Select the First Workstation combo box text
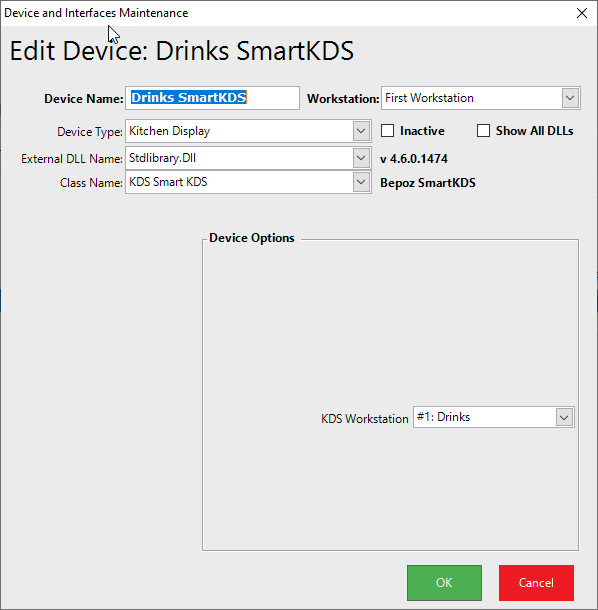Viewport: 598px width, 610px height. click(x=430, y=98)
